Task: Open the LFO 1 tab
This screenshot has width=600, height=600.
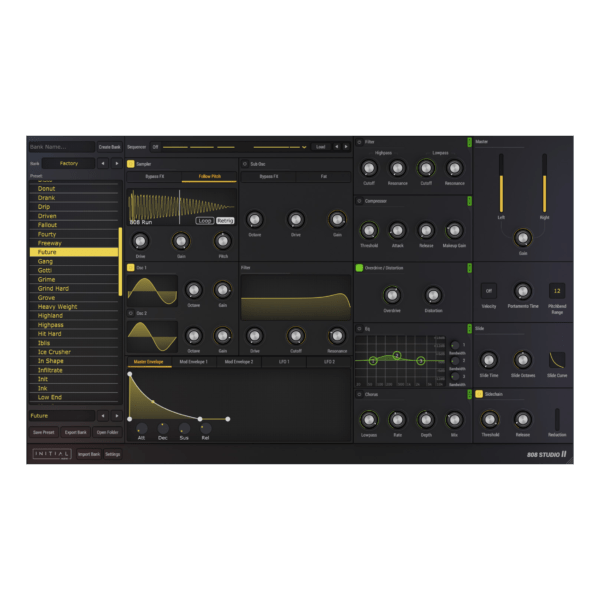Action: pyautogui.click(x=285, y=362)
